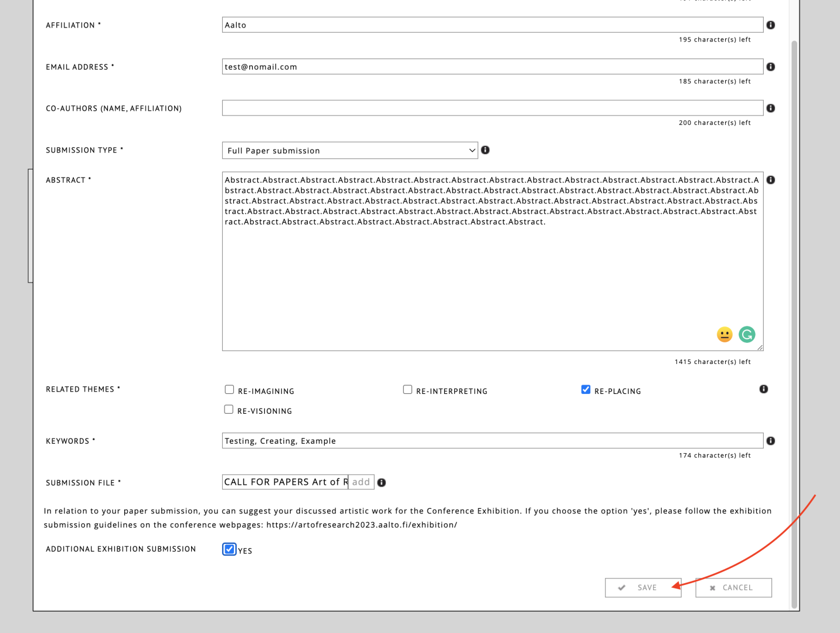The width and height of the screenshot is (840, 633).
Task: Click the yellow emoji icon in abstract box
Action: tap(725, 335)
